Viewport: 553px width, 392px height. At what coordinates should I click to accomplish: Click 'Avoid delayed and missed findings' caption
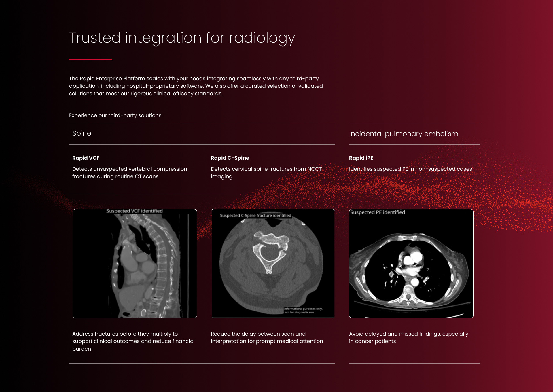tap(409, 338)
